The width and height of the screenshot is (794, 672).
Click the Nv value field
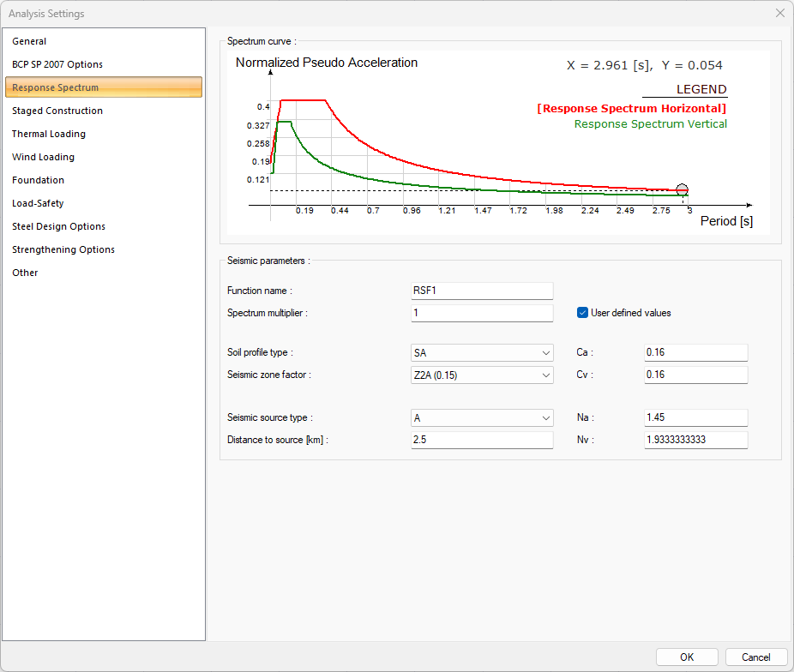695,441
